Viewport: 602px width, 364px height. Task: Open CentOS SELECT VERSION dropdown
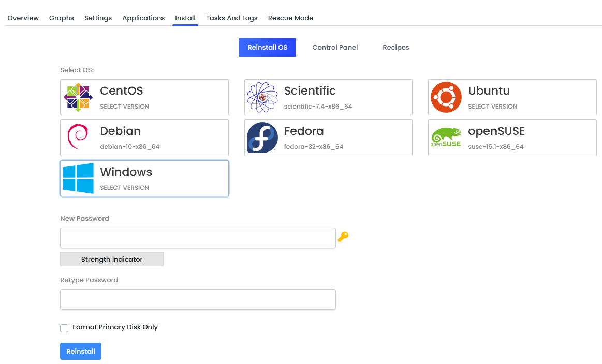(124, 106)
